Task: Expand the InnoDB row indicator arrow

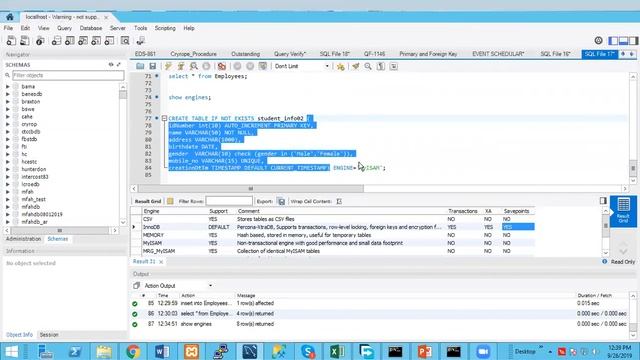Action: click(x=134, y=227)
